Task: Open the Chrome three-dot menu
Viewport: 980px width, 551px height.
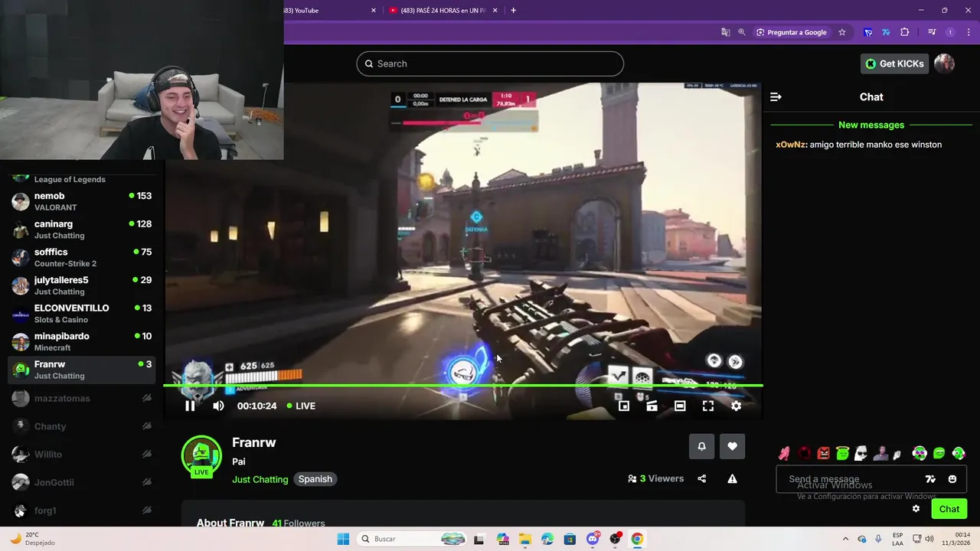Action: [x=967, y=32]
